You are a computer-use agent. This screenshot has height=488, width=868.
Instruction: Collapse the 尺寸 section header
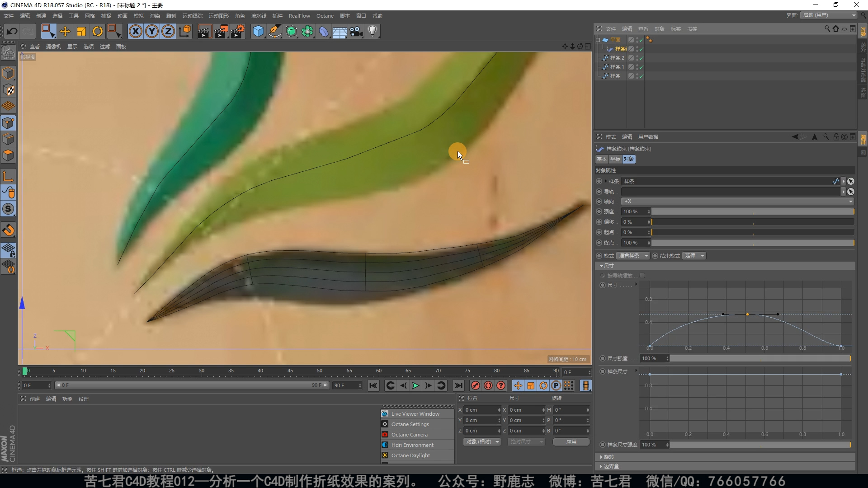tap(725, 266)
